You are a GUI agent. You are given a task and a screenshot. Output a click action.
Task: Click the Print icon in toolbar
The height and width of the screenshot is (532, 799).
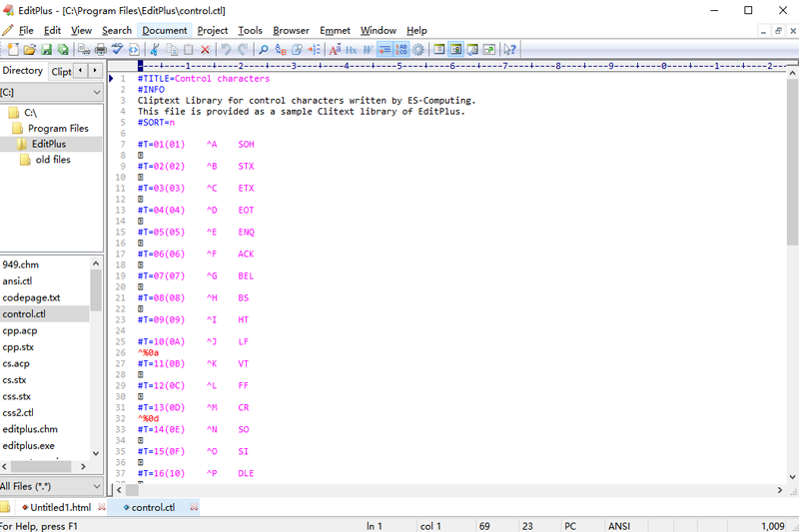click(101, 49)
